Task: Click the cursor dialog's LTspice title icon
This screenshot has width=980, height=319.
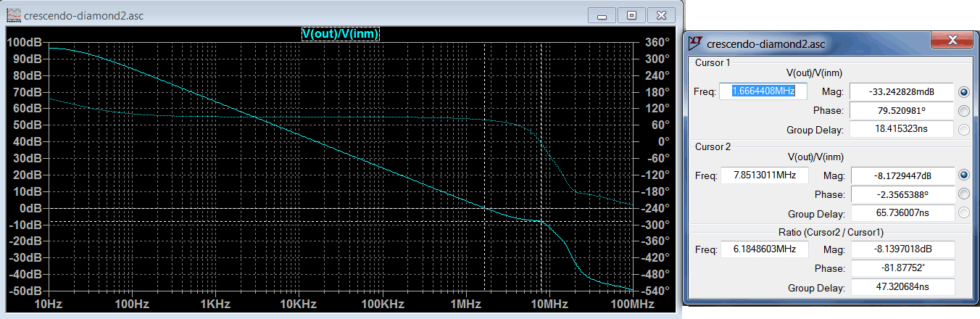Action: pyautogui.click(x=696, y=43)
